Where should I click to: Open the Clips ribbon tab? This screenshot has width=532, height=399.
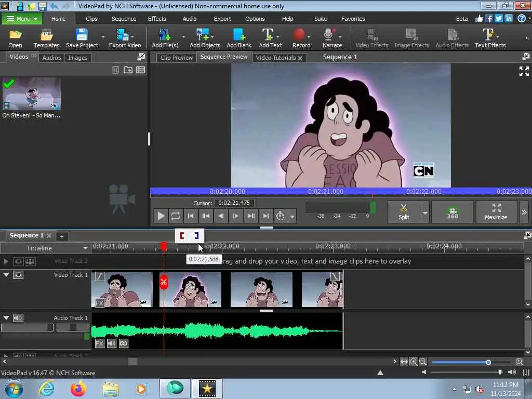pos(91,19)
